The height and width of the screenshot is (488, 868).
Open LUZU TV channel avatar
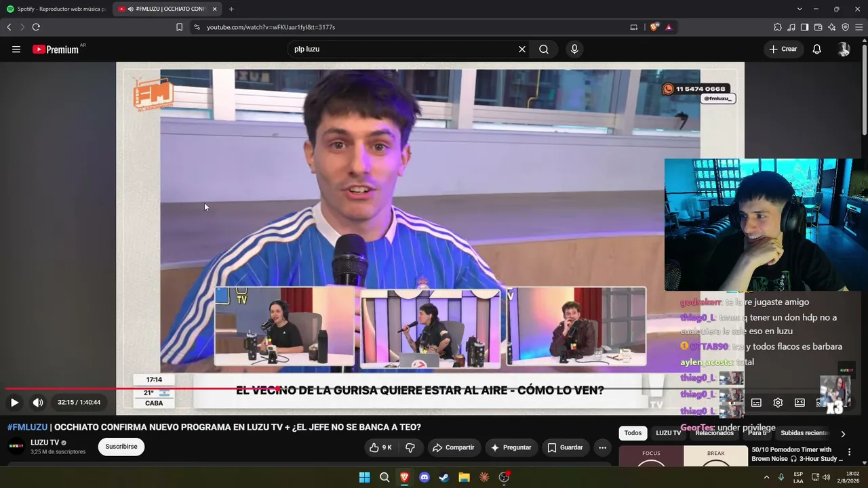coord(16,447)
